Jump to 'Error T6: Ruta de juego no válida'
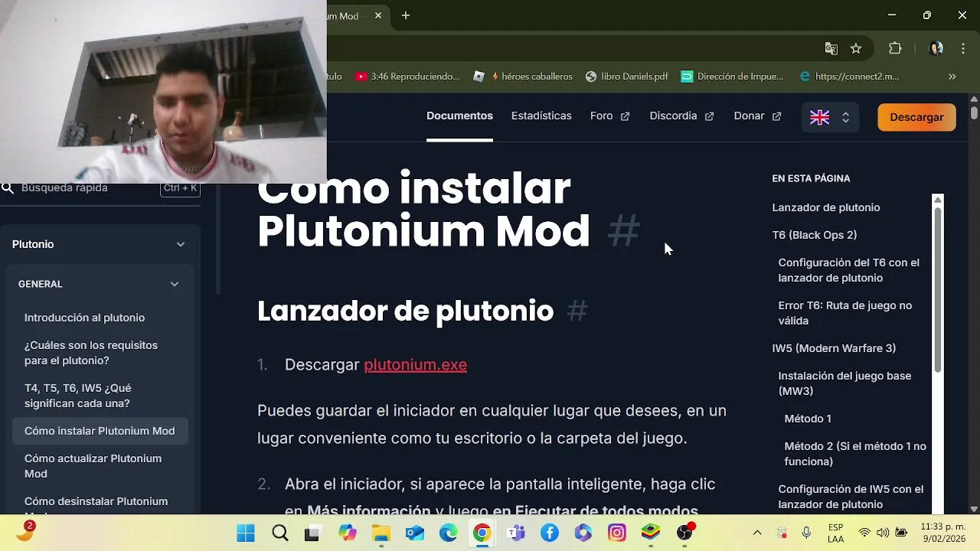This screenshot has width=980, height=551. [845, 313]
